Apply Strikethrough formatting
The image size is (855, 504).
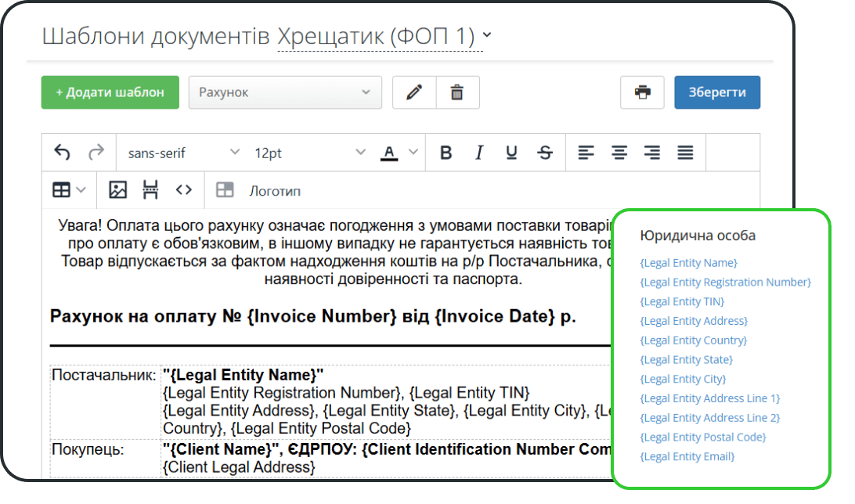pyautogui.click(x=544, y=153)
